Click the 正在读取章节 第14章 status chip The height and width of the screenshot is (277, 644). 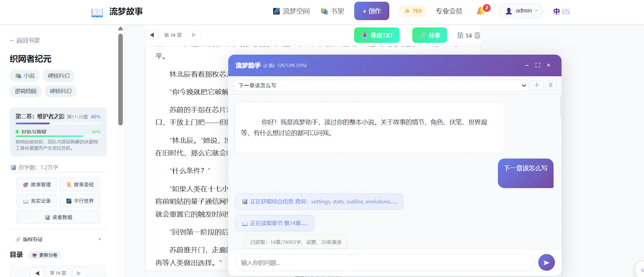[275, 223]
